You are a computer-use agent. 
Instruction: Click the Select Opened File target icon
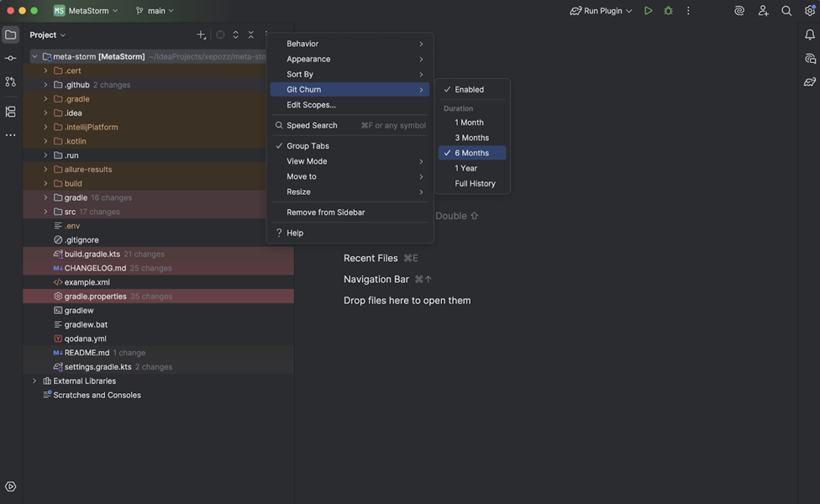pyautogui.click(x=220, y=35)
